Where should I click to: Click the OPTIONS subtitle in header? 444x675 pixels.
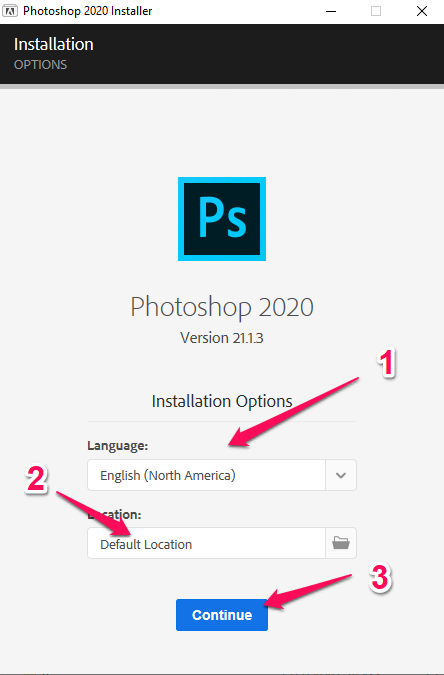[x=40, y=65]
